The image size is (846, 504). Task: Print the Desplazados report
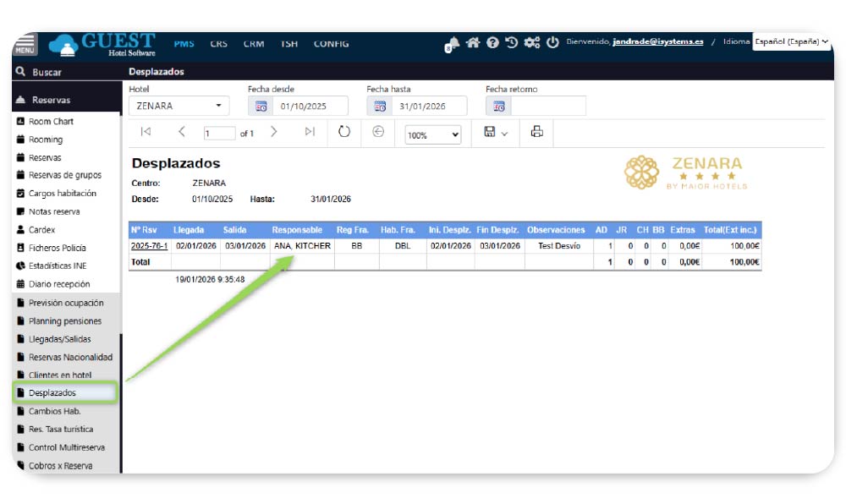coord(536,132)
